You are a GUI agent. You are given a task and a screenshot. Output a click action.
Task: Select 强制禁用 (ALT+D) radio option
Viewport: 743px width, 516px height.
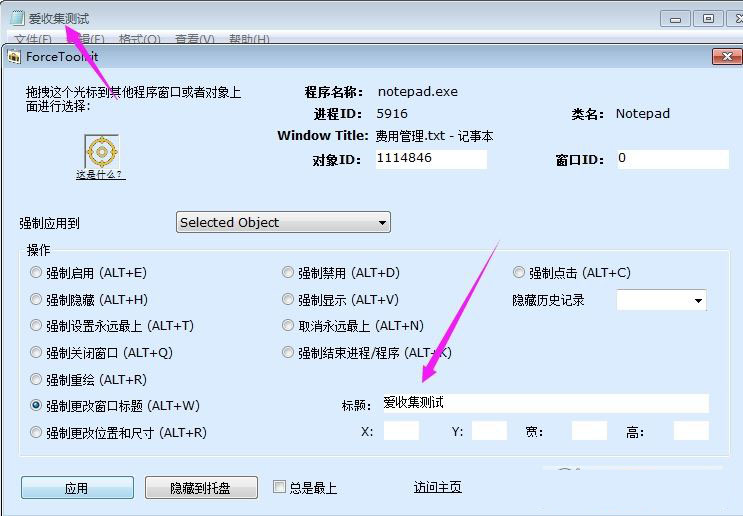(289, 272)
